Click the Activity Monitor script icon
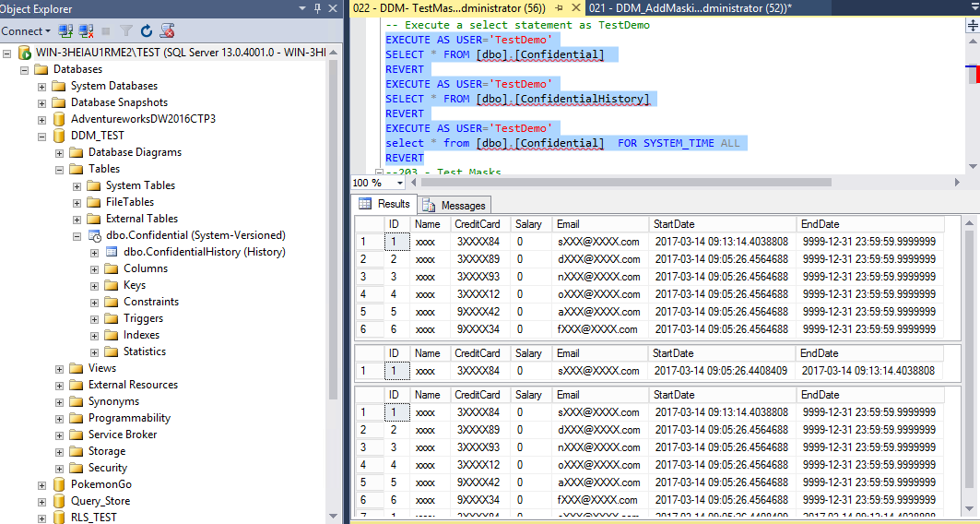 coord(166,30)
